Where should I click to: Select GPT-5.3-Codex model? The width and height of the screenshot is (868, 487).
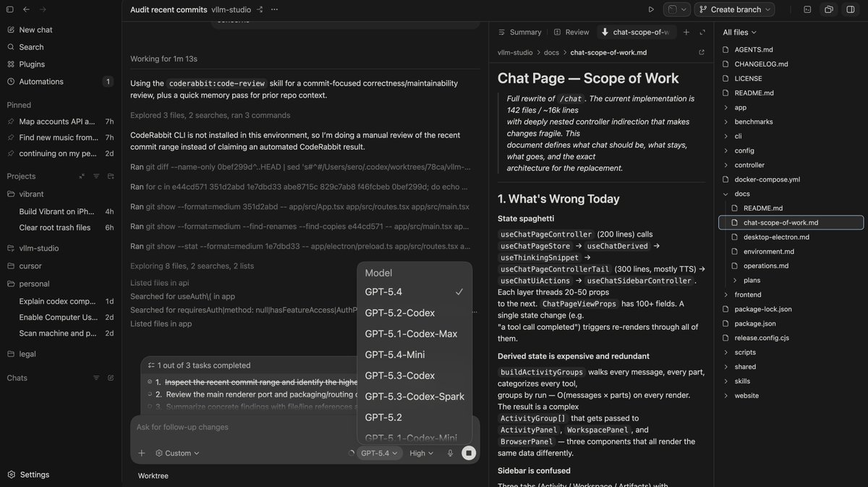coord(414,376)
